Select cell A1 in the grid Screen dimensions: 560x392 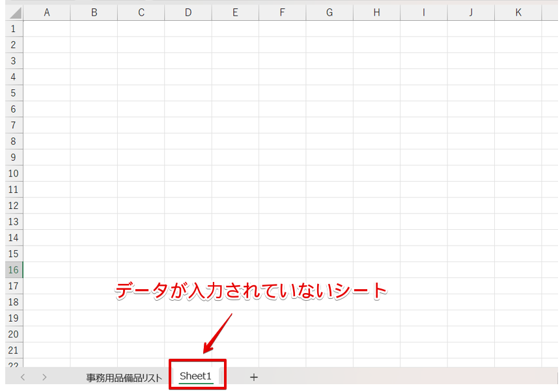46,29
